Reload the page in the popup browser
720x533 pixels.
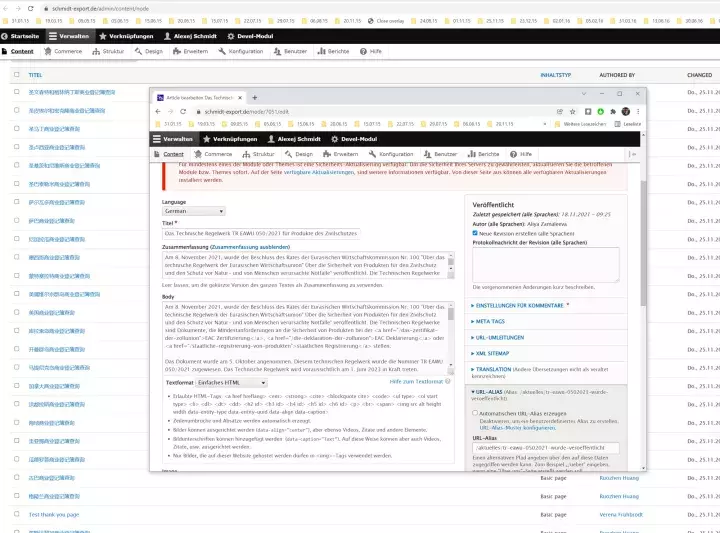(184, 111)
